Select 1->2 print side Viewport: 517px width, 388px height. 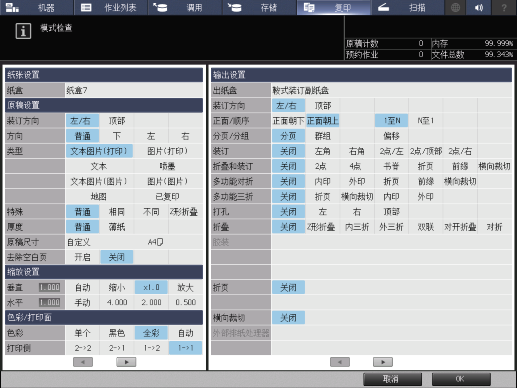[x=151, y=348]
